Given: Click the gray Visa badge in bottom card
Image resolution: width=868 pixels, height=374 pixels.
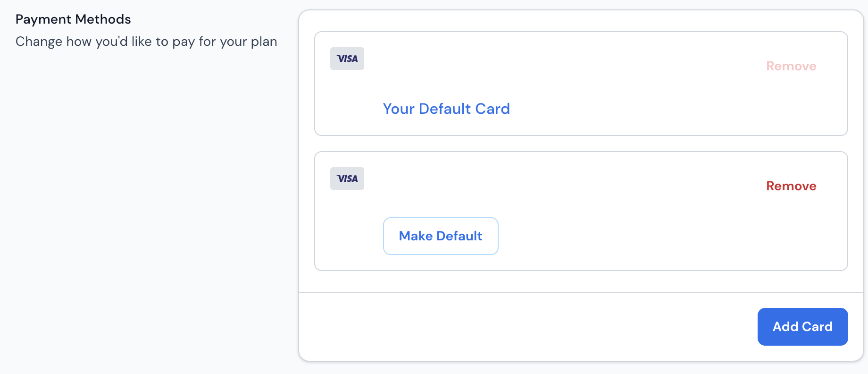Looking at the screenshot, I should (347, 178).
